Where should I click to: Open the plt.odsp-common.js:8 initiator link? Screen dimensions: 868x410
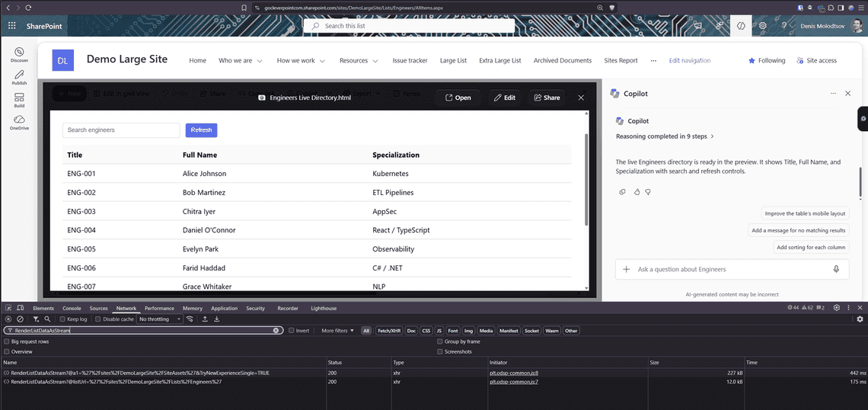514,373
